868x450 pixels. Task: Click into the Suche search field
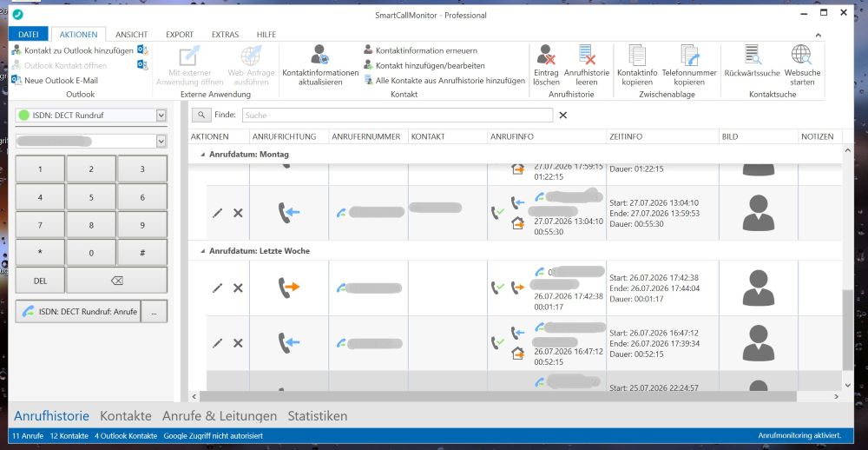click(397, 115)
